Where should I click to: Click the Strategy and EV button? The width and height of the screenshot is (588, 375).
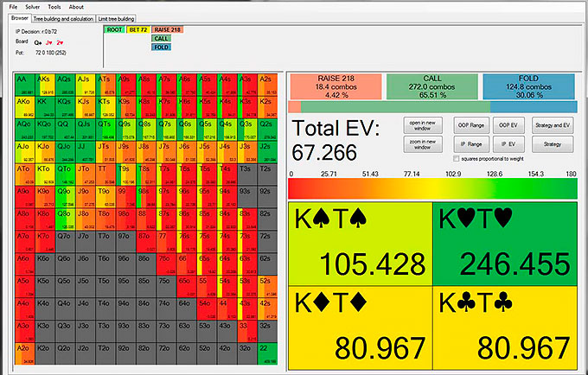pyautogui.click(x=551, y=125)
